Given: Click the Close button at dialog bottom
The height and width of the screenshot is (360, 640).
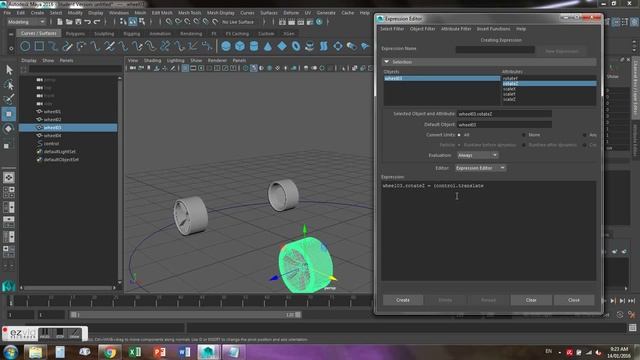Looking at the screenshot, I should [x=574, y=300].
